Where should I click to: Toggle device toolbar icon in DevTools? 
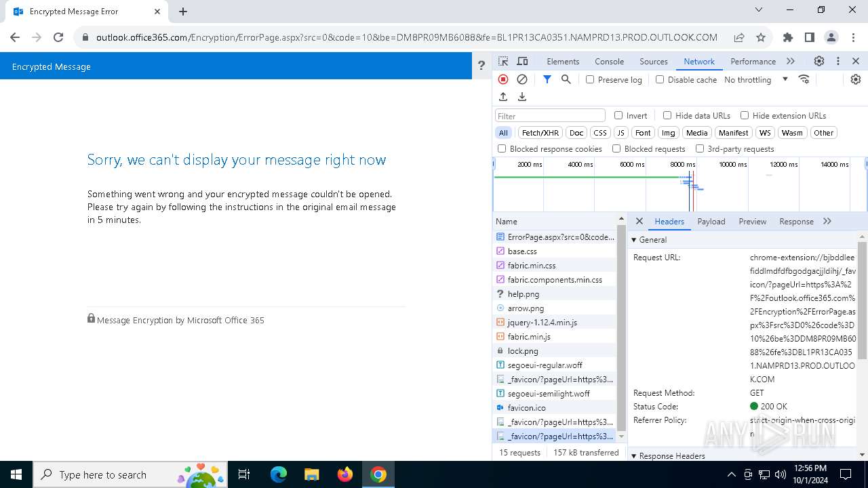point(522,61)
